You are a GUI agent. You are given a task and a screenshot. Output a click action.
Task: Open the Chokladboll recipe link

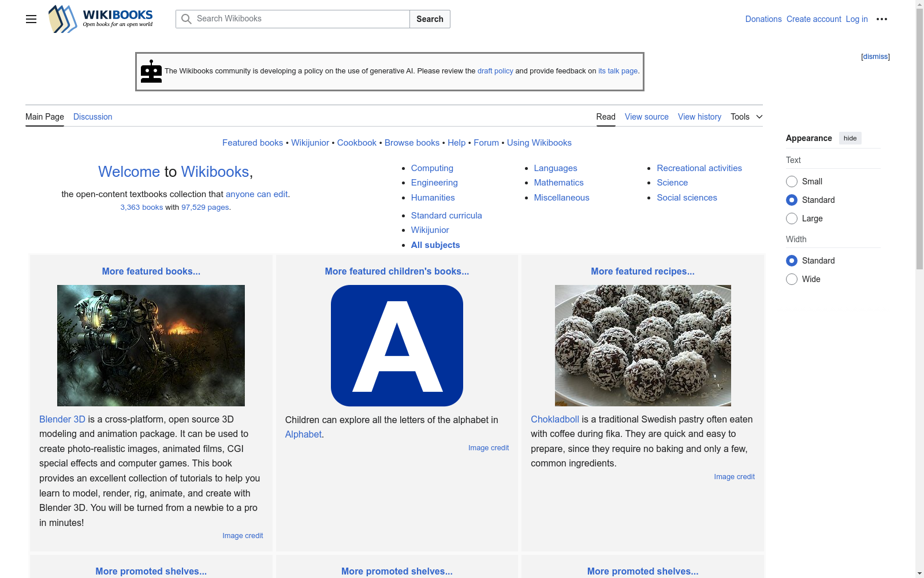coord(555,420)
